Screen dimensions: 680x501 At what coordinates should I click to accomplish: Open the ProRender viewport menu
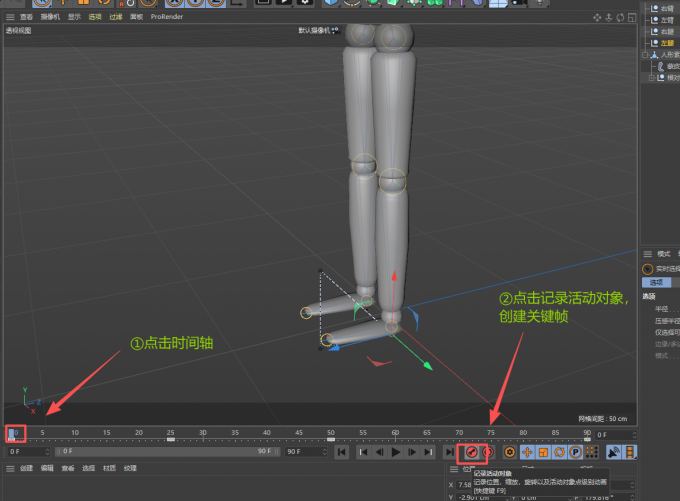167,17
